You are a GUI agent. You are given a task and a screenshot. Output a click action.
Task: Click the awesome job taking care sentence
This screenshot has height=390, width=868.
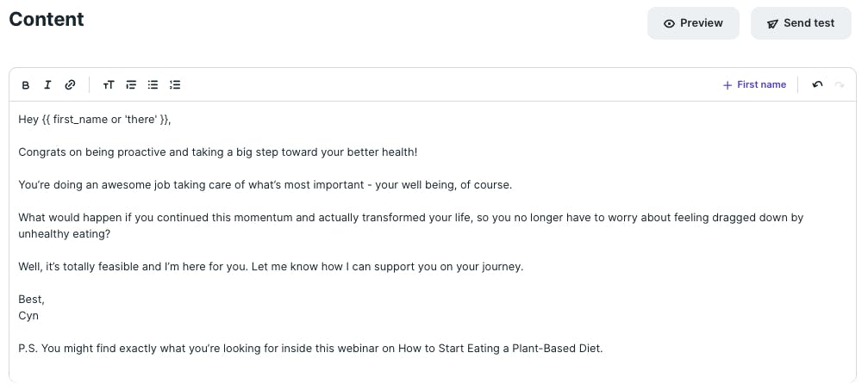(x=265, y=185)
